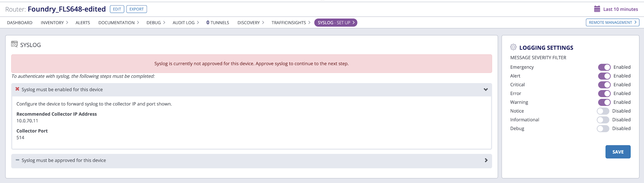Go to the Dashboard tab

pos(20,23)
